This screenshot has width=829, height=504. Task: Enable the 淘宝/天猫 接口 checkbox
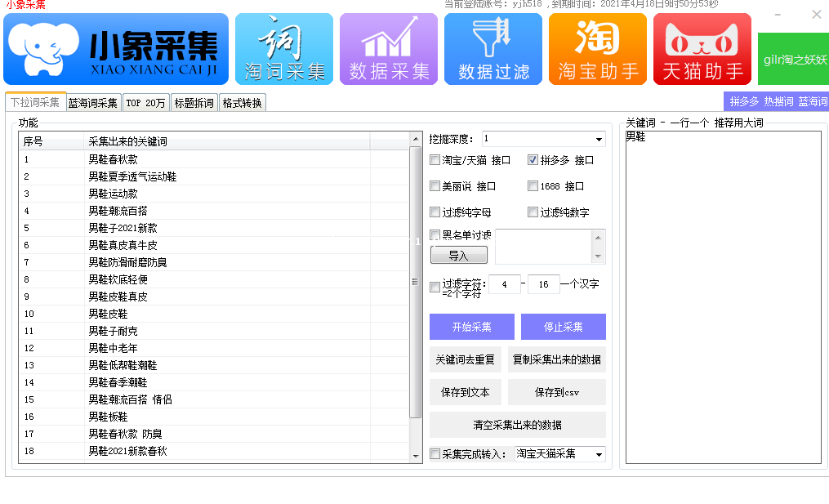click(x=435, y=160)
